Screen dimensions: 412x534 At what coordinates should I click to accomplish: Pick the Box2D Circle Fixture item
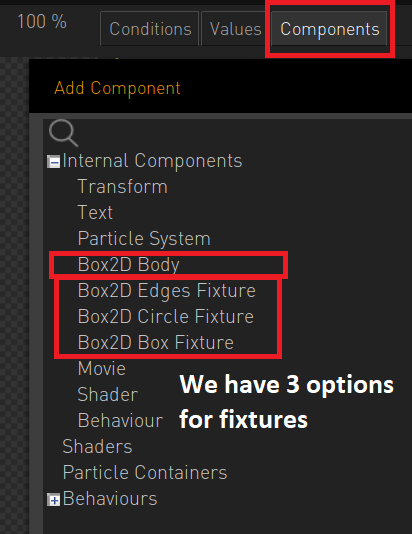tap(165, 316)
